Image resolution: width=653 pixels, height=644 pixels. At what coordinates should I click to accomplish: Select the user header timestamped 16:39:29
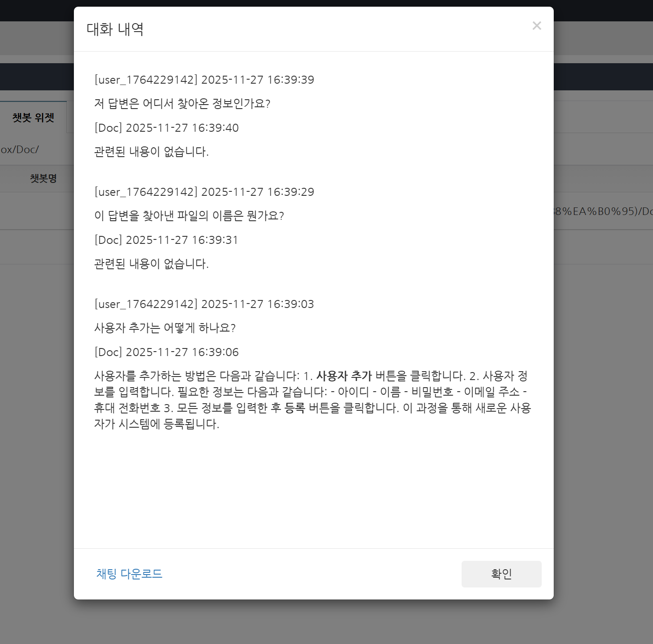[x=204, y=192]
